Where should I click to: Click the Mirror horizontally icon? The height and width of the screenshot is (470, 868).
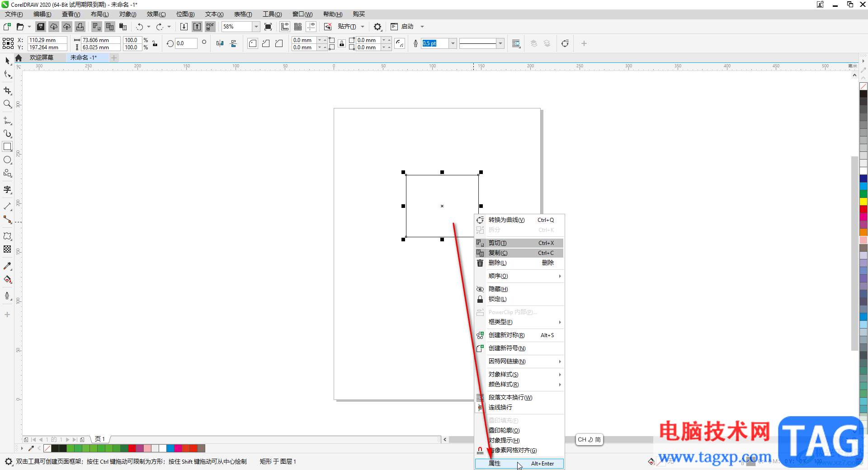tap(220, 43)
